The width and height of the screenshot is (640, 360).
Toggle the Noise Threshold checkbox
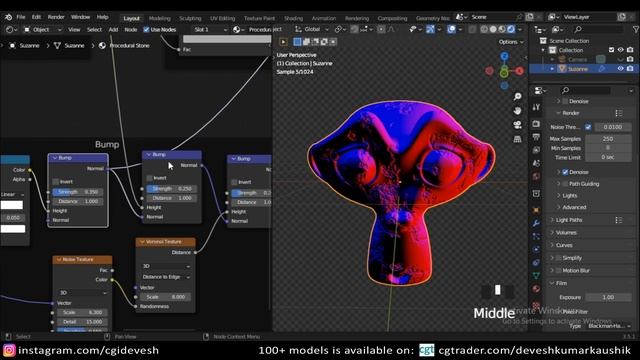(x=588, y=127)
